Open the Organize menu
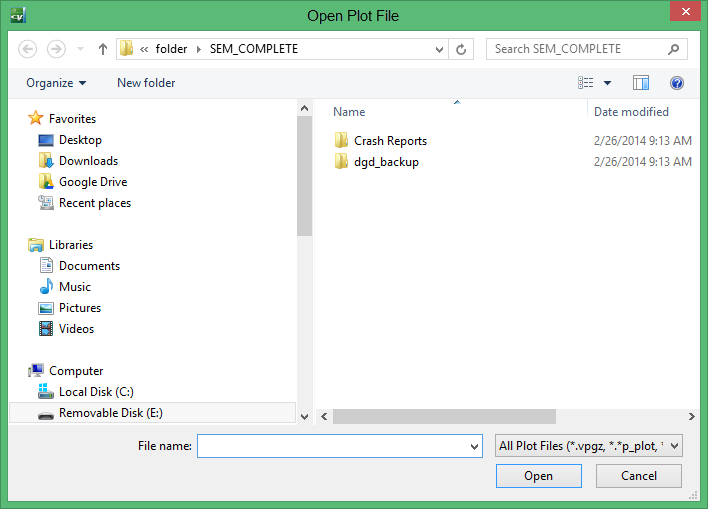This screenshot has width=708, height=509. 56,83
